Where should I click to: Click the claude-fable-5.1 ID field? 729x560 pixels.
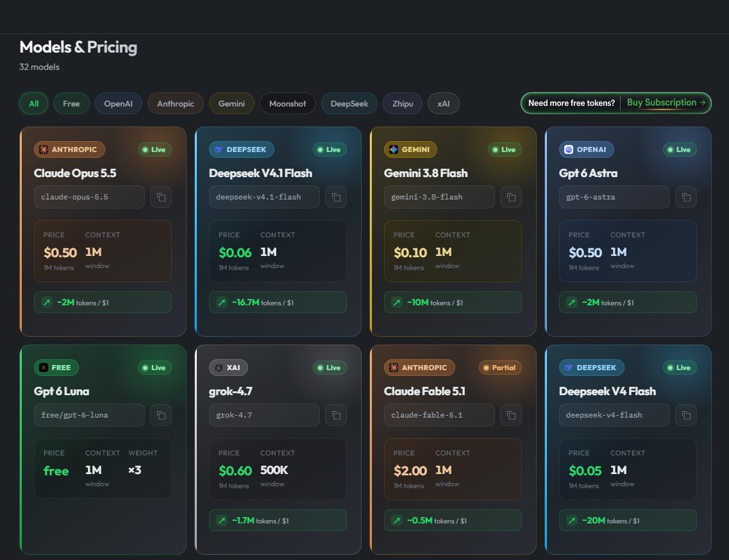[439, 415]
